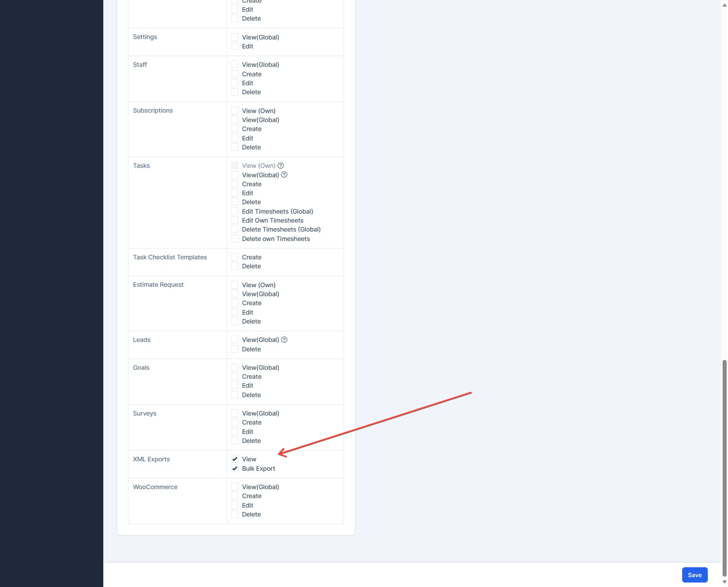This screenshot has height=587, width=728.
Task: Check Tasks Delete checkbox
Action: click(234, 202)
